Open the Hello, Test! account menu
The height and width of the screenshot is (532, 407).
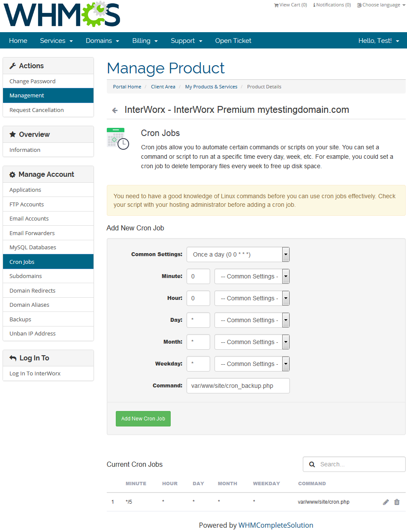[379, 41]
